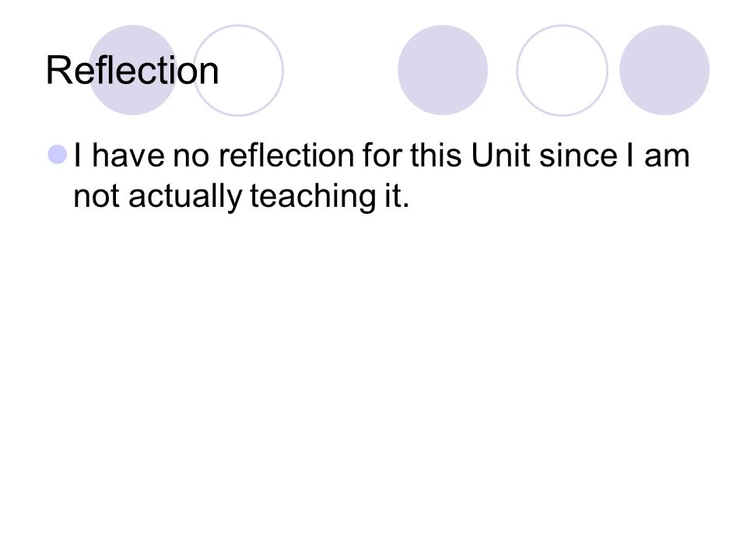Click the word "not" starting the second line
Image resolution: width=747 pixels, height=560 pixels.
96,197
